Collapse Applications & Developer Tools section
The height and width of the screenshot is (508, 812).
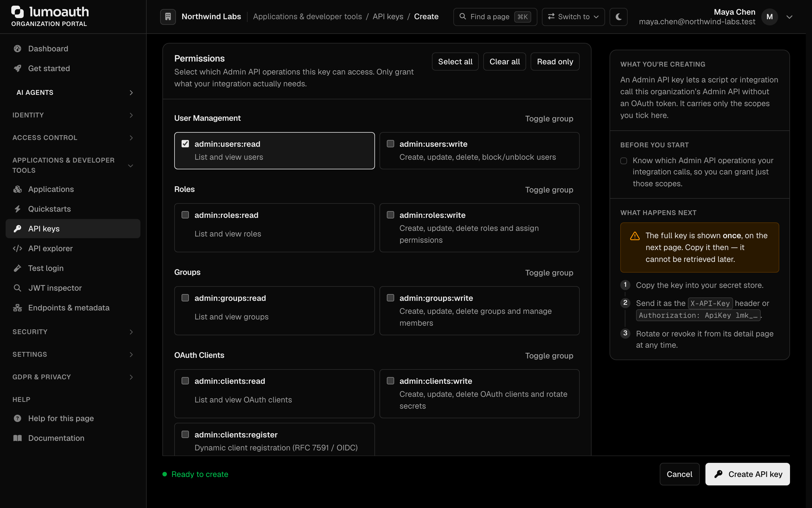click(x=73, y=165)
